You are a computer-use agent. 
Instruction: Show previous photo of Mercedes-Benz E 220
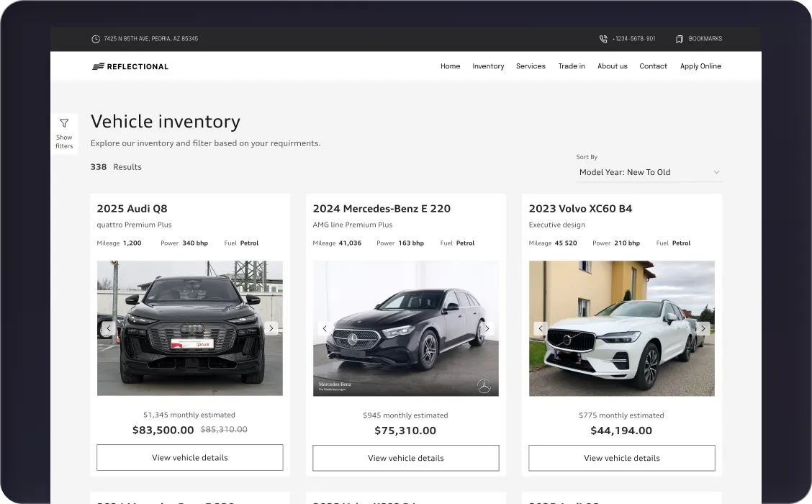click(325, 328)
